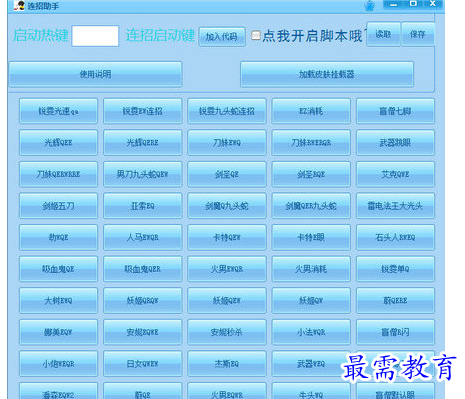This screenshot has height=399, width=465.
Task: Pick the 艾克QWE combo
Action: pyautogui.click(x=395, y=174)
